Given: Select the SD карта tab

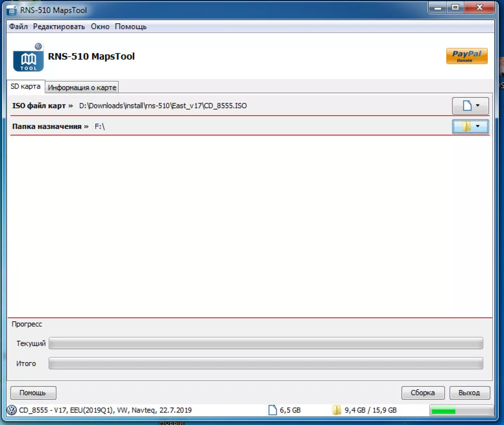Looking at the screenshot, I should [25, 86].
